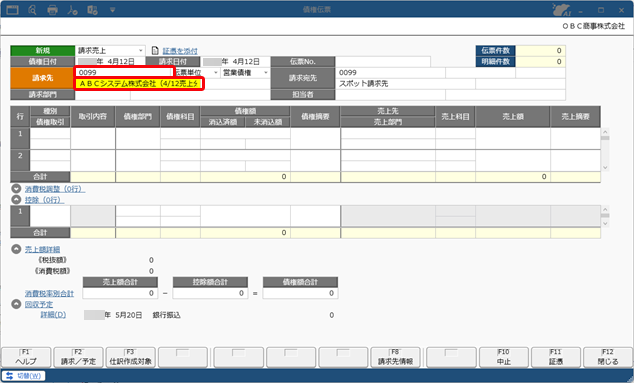Click the printer icon in title bar
Viewport: 634px width, 383px height.
pyautogui.click(x=52, y=10)
